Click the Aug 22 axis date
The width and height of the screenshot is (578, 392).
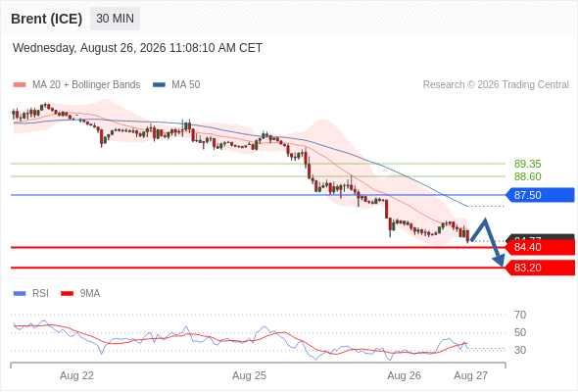(76, 375)
